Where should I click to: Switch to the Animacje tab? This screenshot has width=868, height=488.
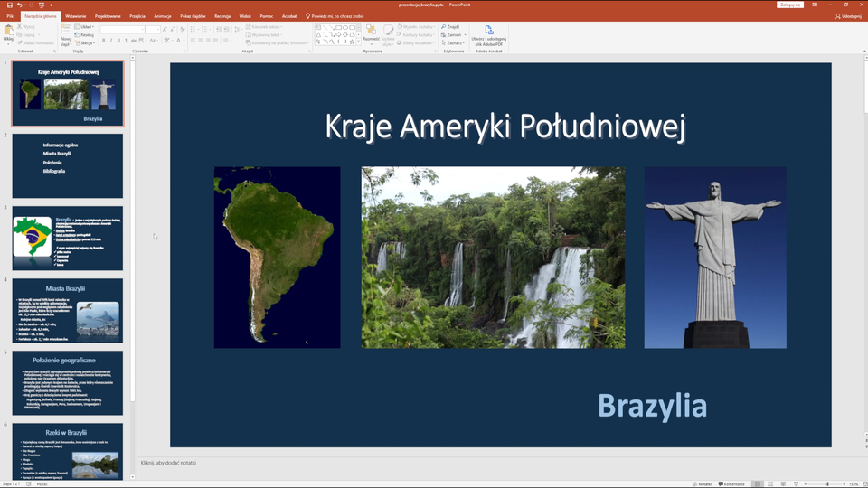click(x=163, y=16)
